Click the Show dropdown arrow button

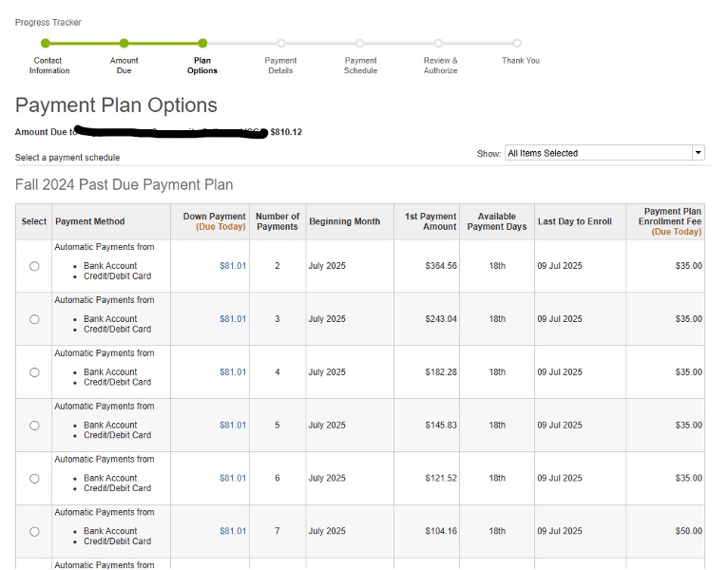pyautogui.click(x=699, y=153)
